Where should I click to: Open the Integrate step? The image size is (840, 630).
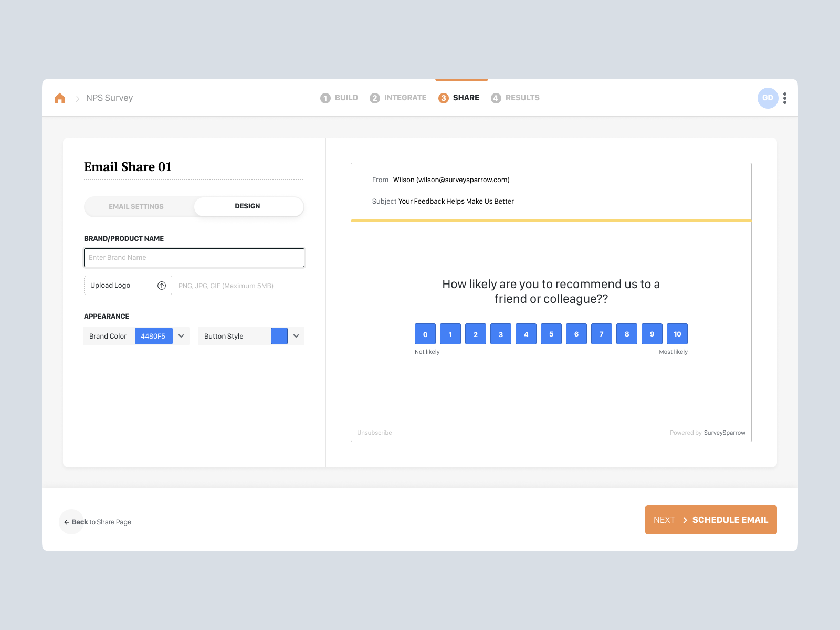[398, 98]
